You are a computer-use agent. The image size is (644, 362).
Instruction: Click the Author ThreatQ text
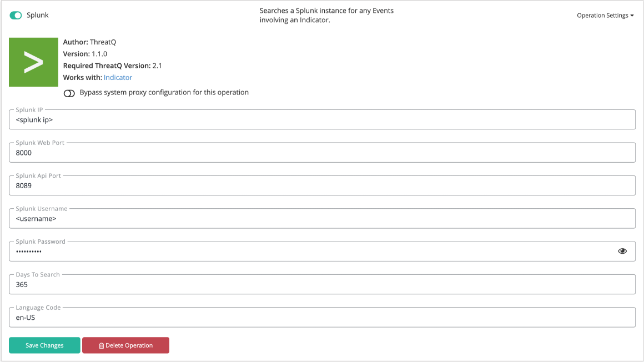coord(89,42)
